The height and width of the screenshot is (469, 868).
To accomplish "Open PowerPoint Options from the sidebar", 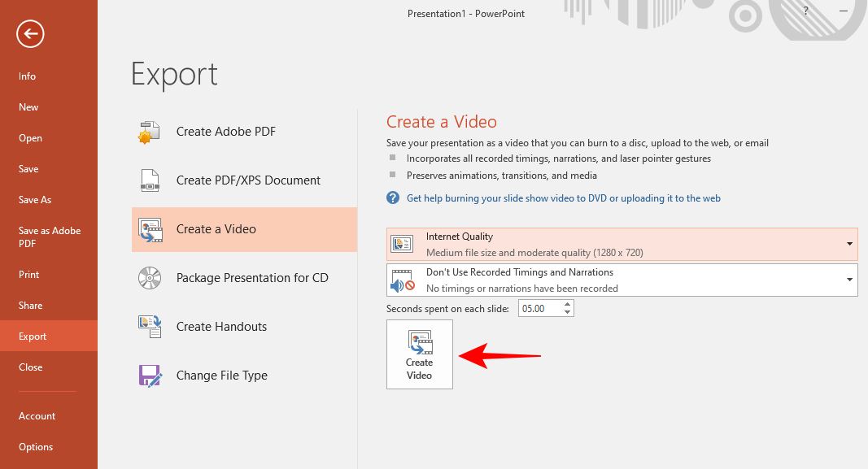I will click(36, 446).
